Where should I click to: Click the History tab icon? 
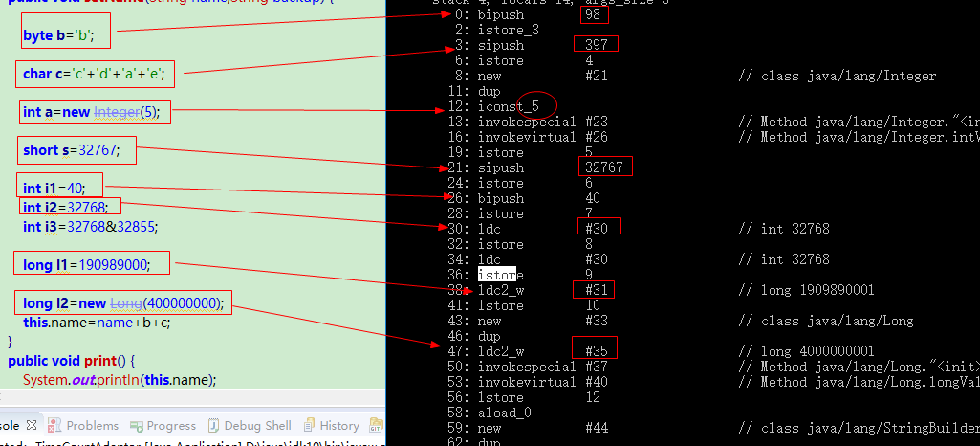coord(310,426)
